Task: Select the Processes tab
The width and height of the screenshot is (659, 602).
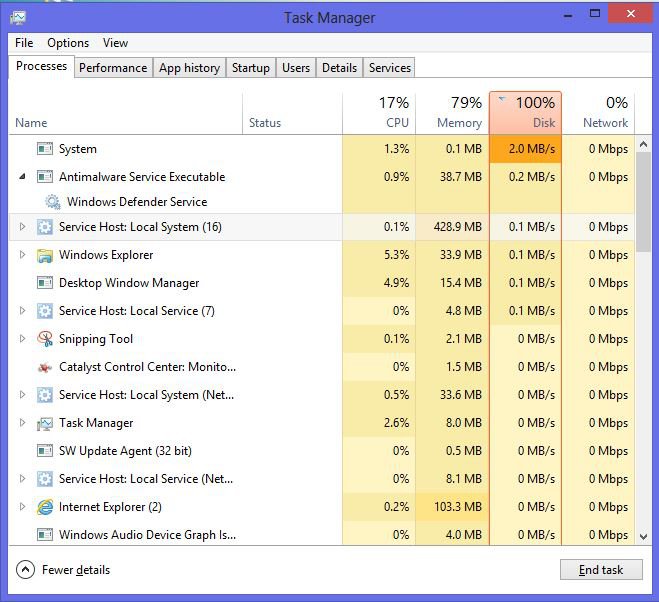Action: (x=41, y=66)
